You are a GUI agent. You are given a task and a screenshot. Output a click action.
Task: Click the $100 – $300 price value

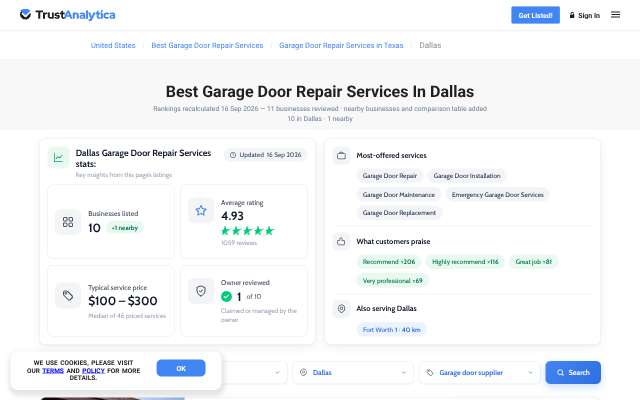click(x=123, y=301)
